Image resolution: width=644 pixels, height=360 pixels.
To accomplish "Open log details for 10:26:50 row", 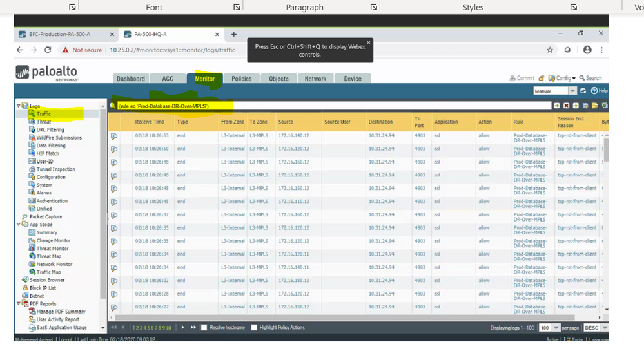I will [x=114, y=149].
